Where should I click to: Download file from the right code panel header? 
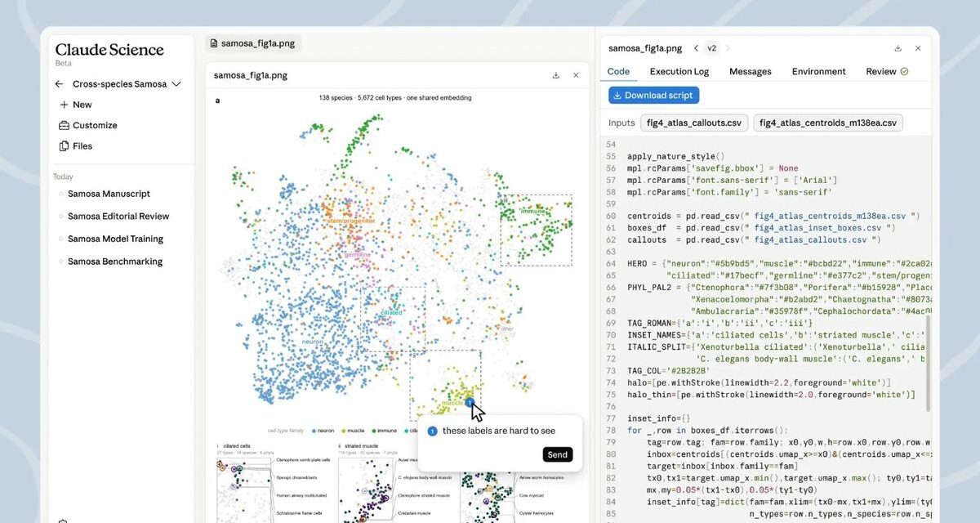click(898, 48)
